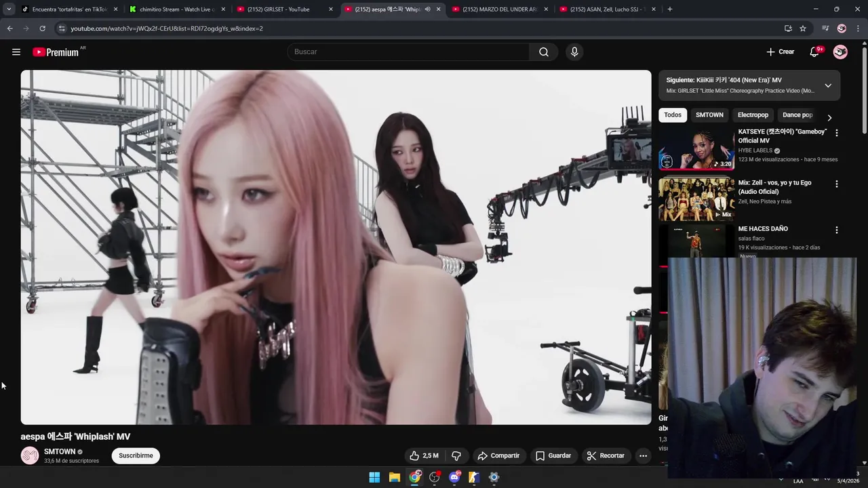
Task: Open Windows Start menu
Action: click(x=374, y=477)
